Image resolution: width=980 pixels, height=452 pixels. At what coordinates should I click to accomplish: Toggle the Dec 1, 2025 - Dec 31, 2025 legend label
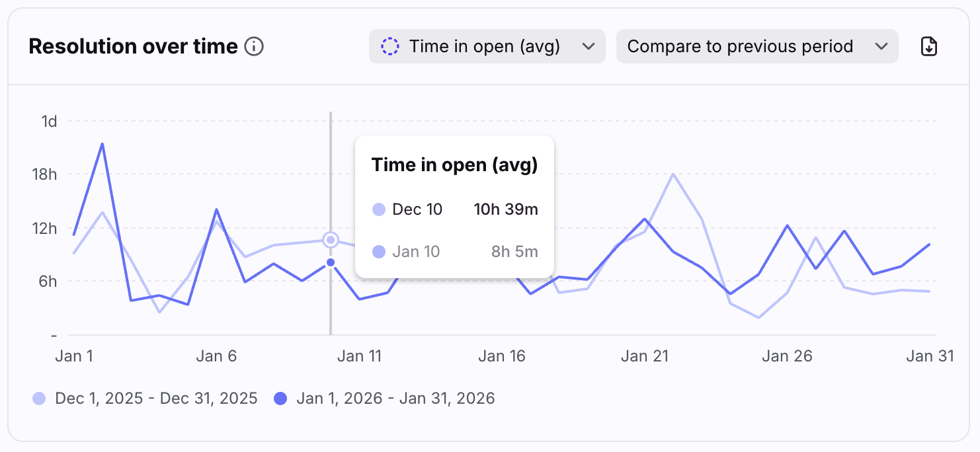click(156, 398)
